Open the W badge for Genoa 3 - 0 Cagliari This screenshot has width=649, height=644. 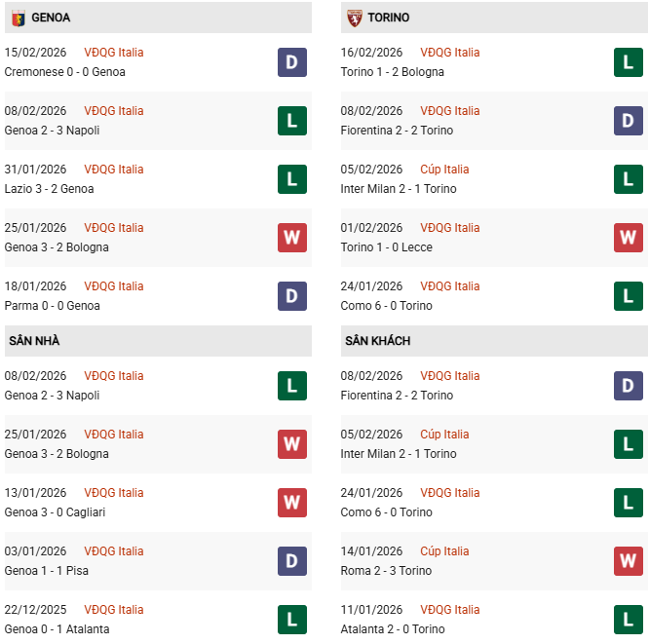pos(292,503)
